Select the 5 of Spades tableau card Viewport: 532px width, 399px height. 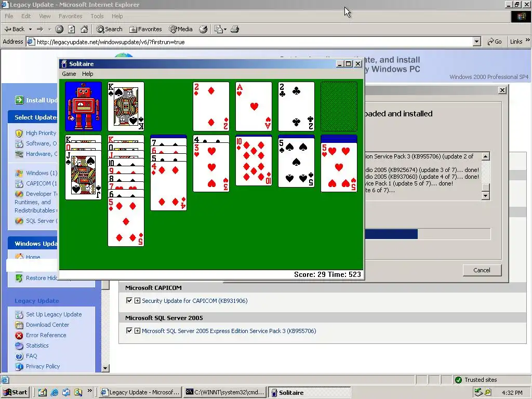click(x=296, y=163)
